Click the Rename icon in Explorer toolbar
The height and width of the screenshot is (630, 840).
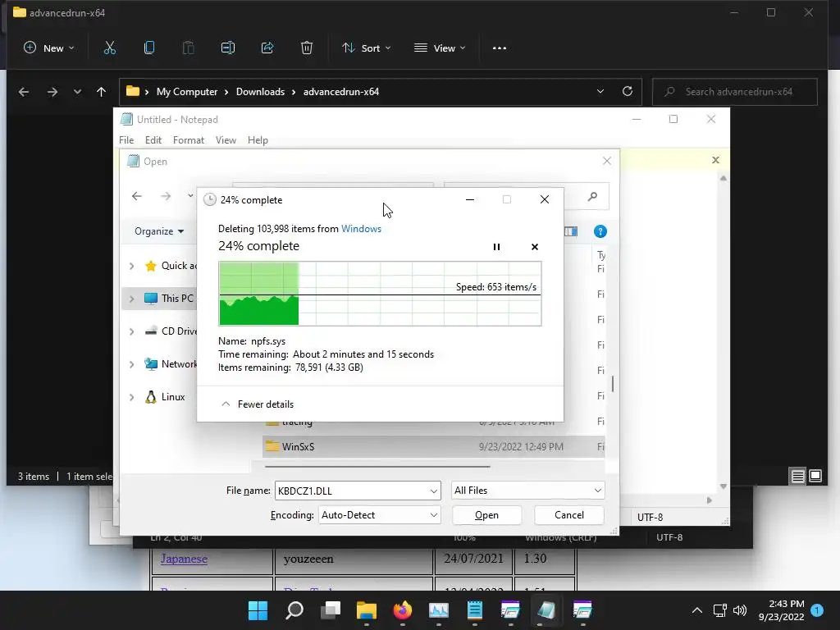(x=228, y=48)
